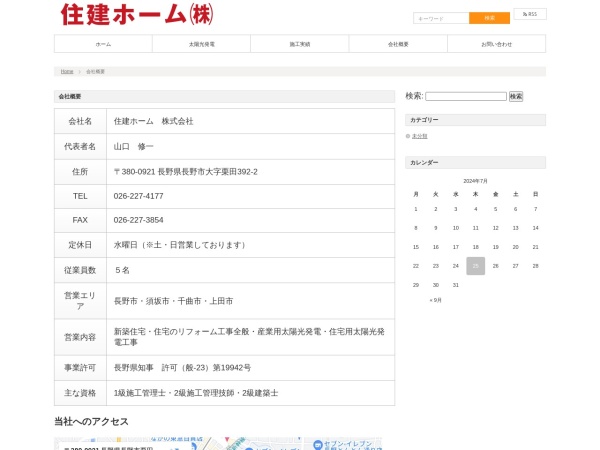Click the 営業内容 row label

click(80, 337)
